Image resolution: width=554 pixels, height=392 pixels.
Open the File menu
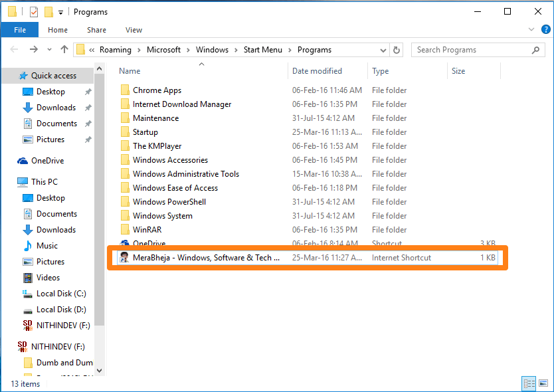point(20,30)
